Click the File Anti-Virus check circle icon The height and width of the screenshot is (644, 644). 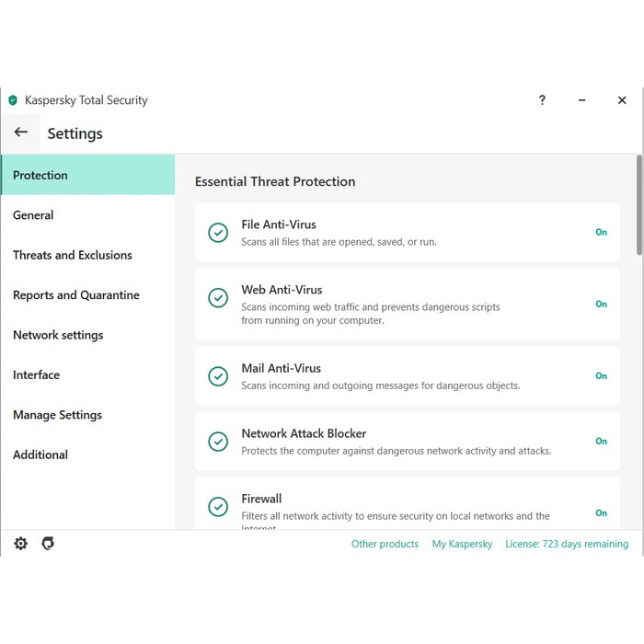coord(218,233)
